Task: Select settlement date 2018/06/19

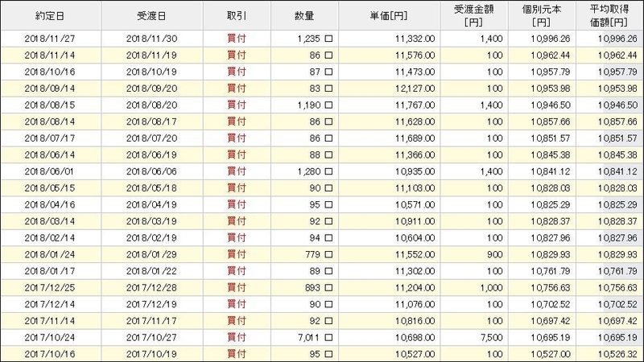Action: (x=151, y=155)
